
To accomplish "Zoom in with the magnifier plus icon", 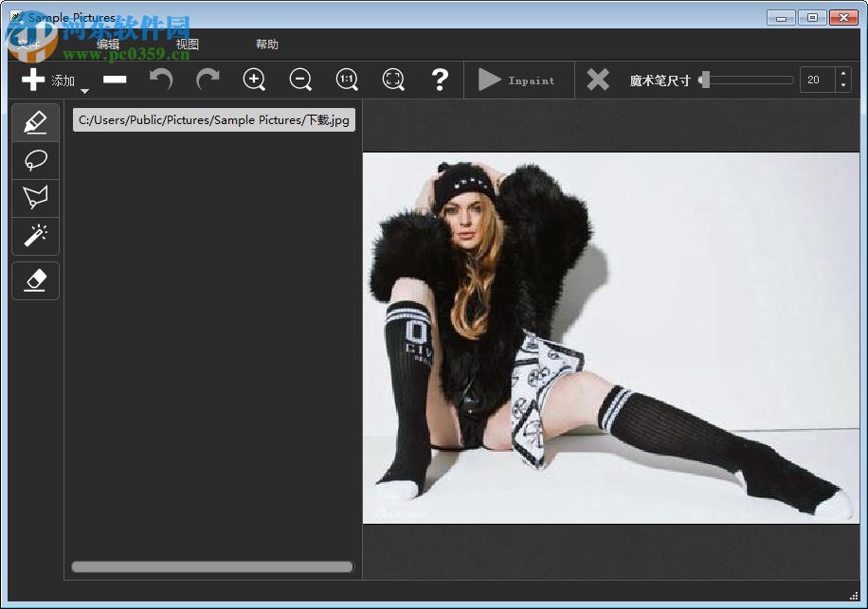I will pyautogui.click(x=254, y=81).
